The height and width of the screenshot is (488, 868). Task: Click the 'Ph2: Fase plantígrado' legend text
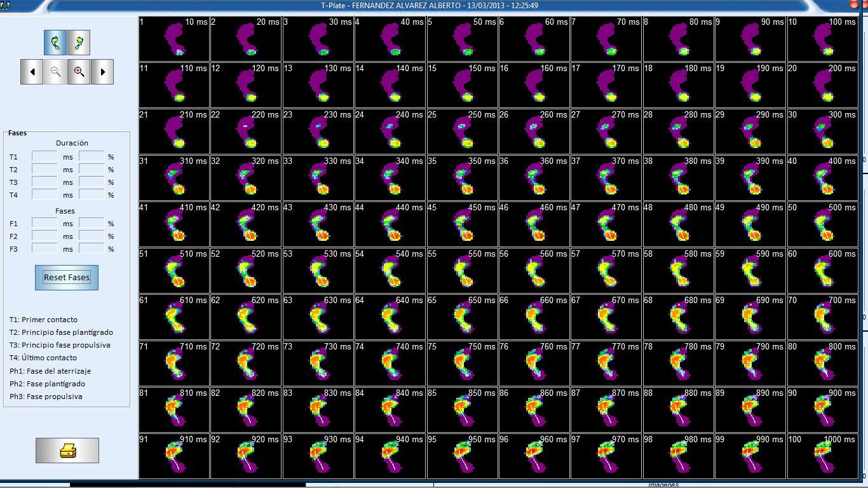pos(47,384)
